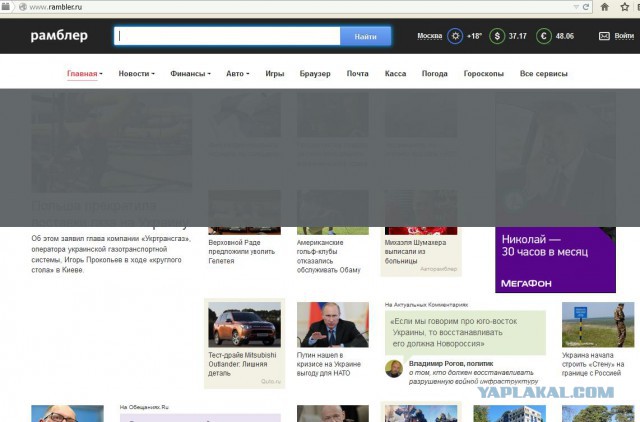Open the Гороскопы section
Screen dimensions: 640x422
[x=484, y=74]
